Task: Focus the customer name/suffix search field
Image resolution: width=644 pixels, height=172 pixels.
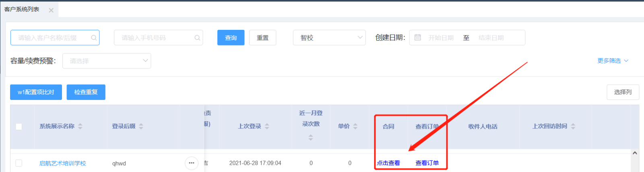Action: coord(55,37)
